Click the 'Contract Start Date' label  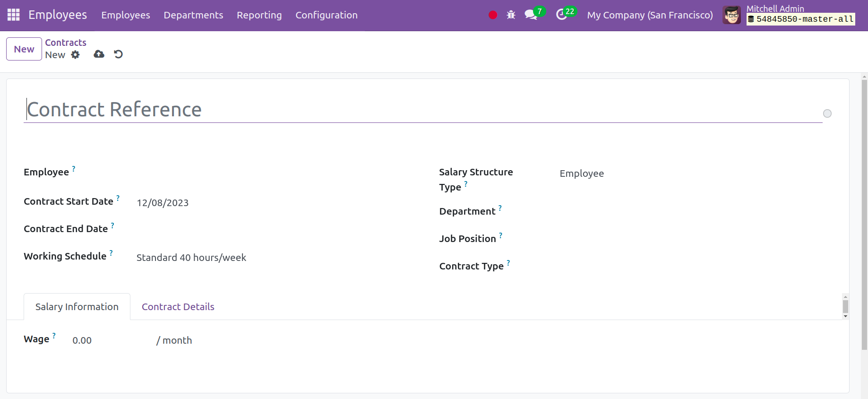click(69, 201)
